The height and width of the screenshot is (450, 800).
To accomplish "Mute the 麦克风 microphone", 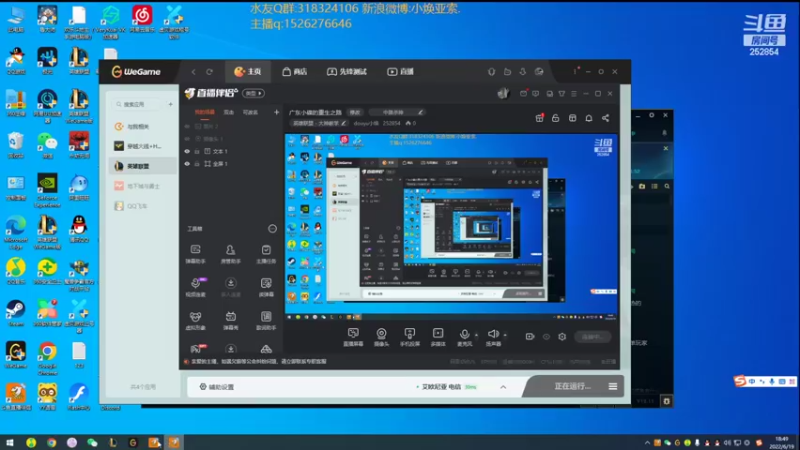I will click(464, 337).
